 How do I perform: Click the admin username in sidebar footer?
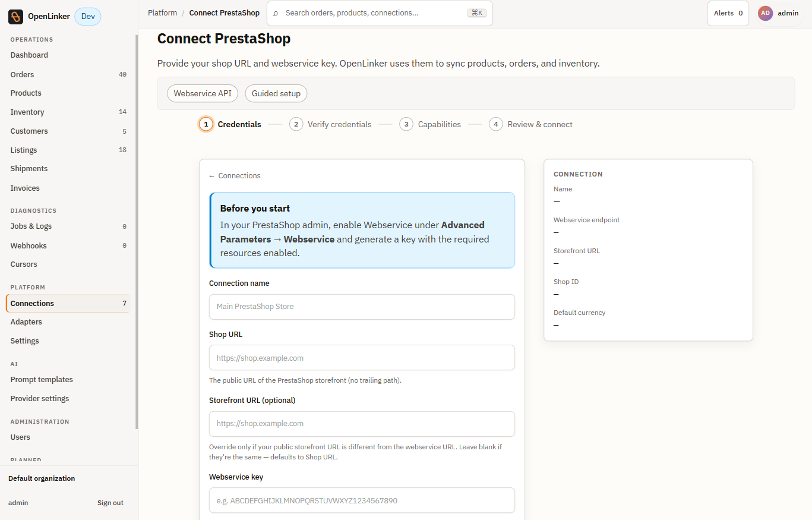coord(18,503)
